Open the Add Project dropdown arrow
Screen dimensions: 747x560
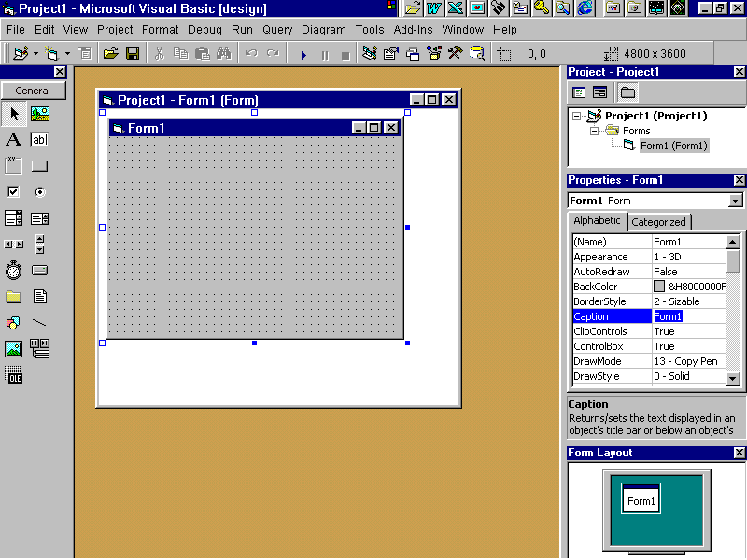[35, 54]
